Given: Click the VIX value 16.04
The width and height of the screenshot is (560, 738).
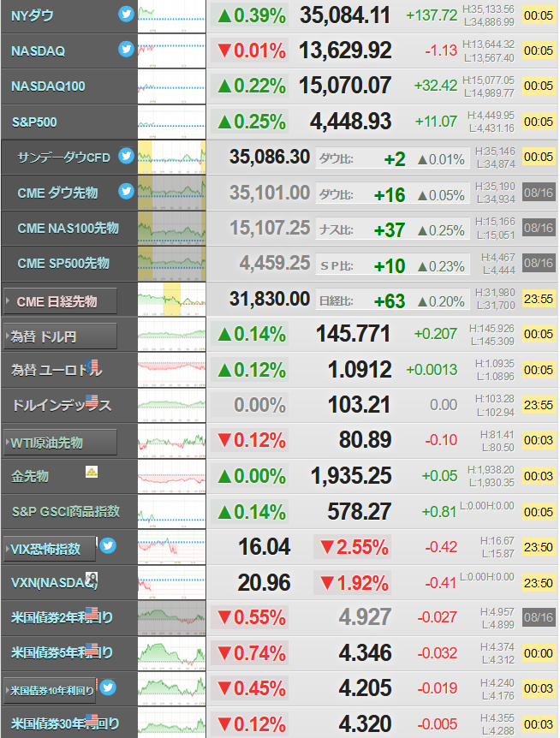Looking at the screenshot, I should (x=265, y=547).
